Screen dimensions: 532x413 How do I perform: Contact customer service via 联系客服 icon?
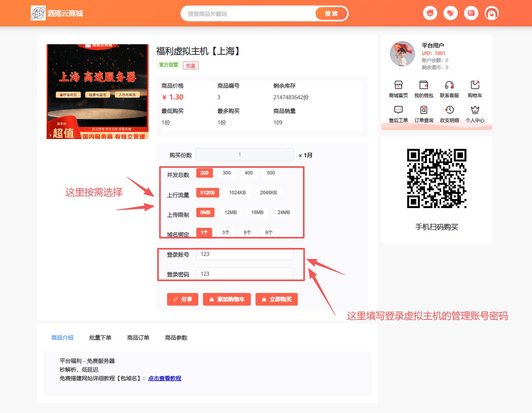click(x=449, y=89)
